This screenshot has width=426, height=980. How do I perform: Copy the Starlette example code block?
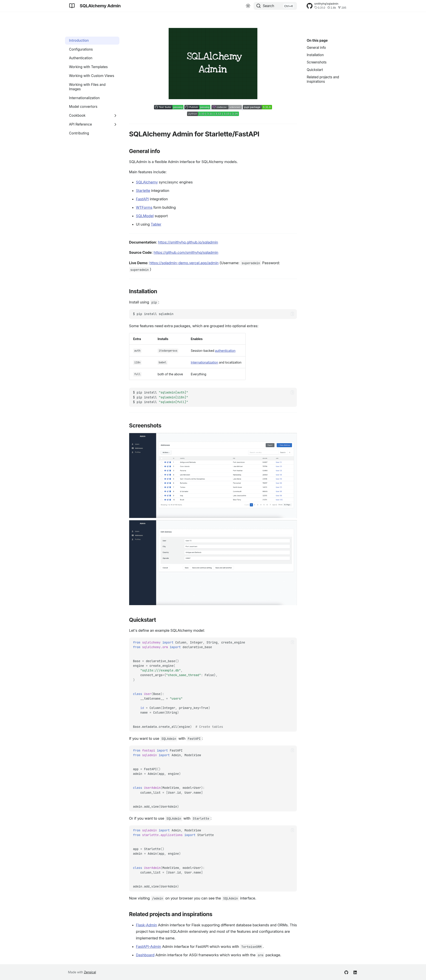tap(292, 830)
